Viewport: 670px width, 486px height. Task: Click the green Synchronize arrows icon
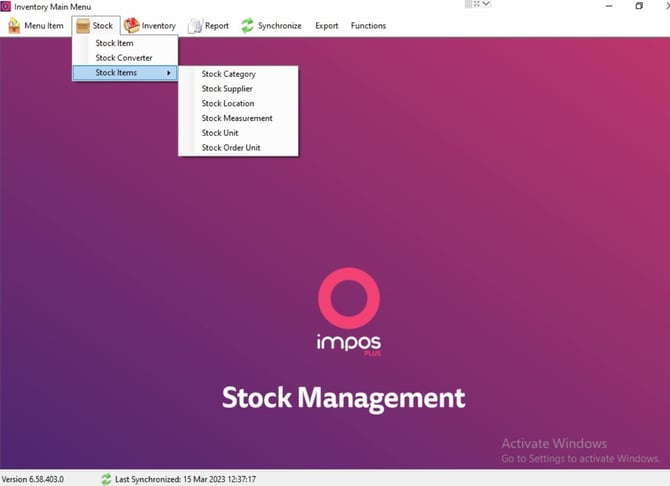point(247,26)
